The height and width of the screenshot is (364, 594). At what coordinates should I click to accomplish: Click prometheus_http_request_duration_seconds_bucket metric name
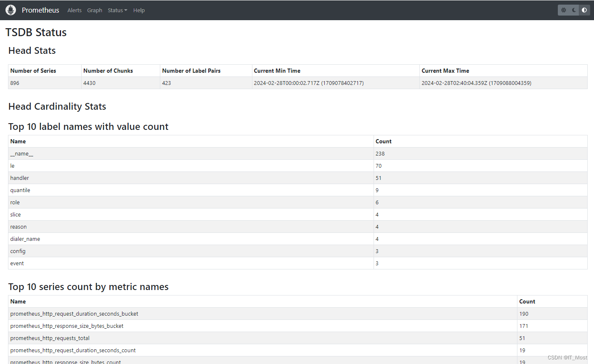point(74,314)
